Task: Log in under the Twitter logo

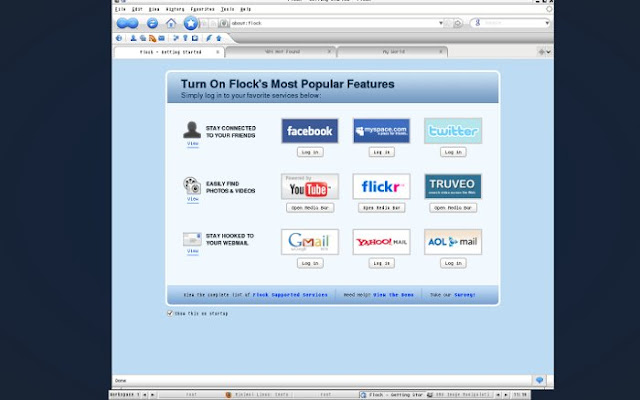Action: [x=453, y=152]
